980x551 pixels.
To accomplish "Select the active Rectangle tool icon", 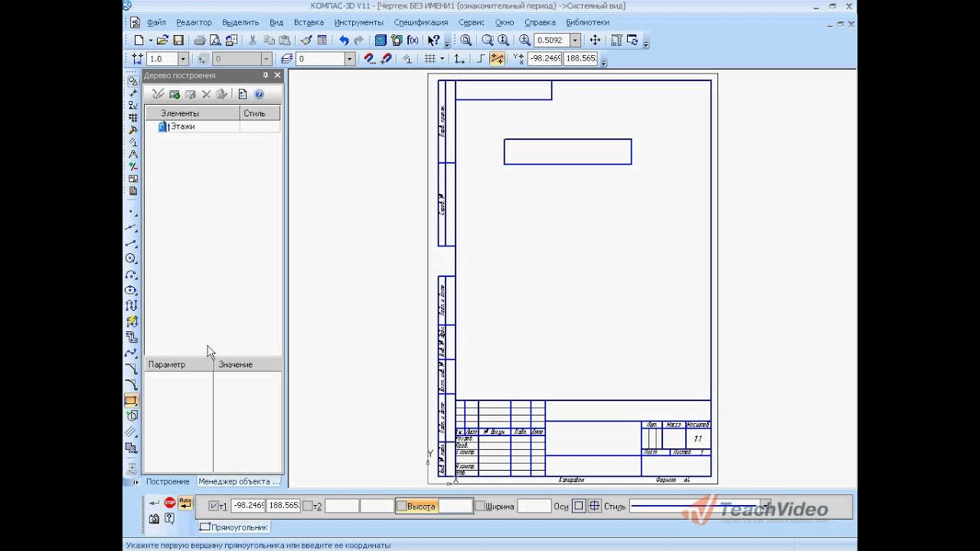I will coord(132,400).
